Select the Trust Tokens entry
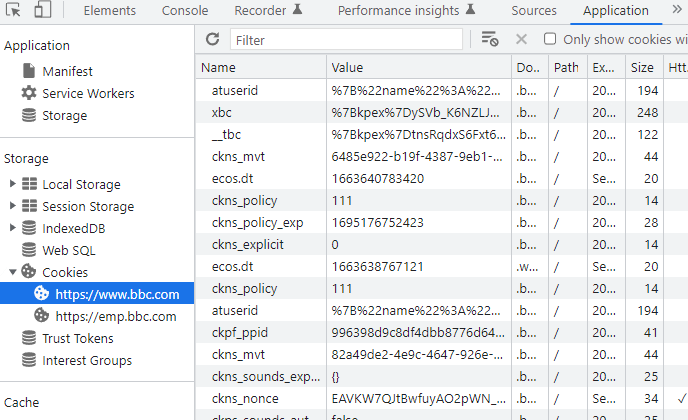The width and height of the screenshot is (688, 420). 78,338
